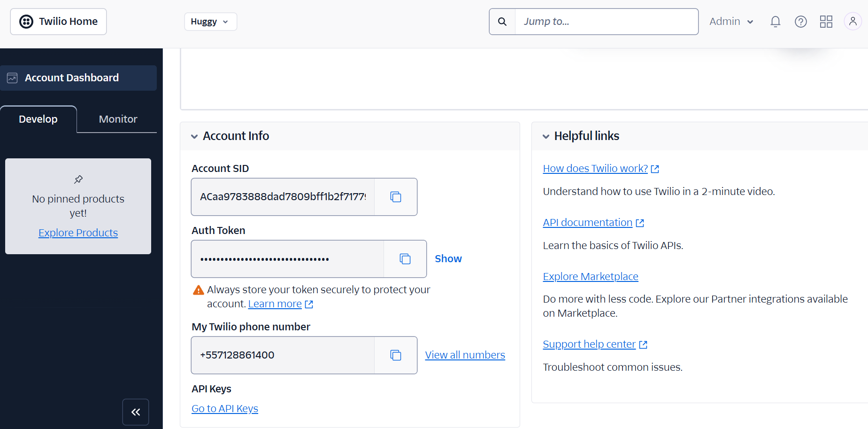Open the notifications bell
This screenshot has width=868, height=429.
(776, 22)
